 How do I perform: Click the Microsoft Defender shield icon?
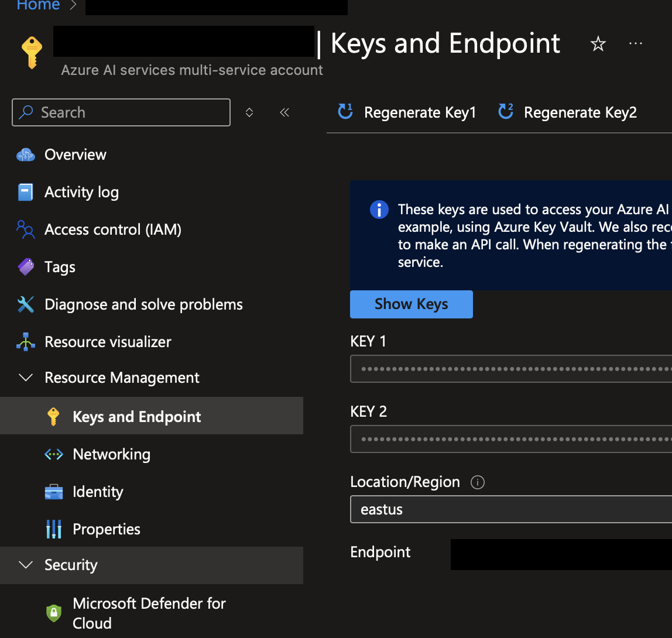(x=54, y=613)
